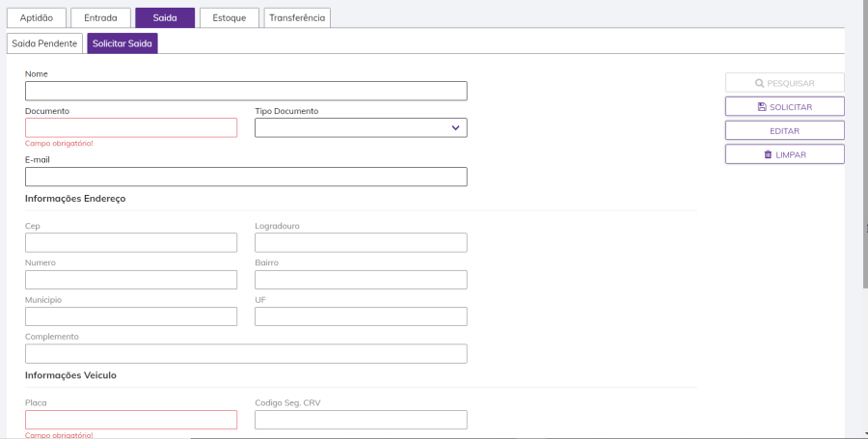Click the trash icon on Limpar button
868x439 pixels.
click(x=768, y=154)
